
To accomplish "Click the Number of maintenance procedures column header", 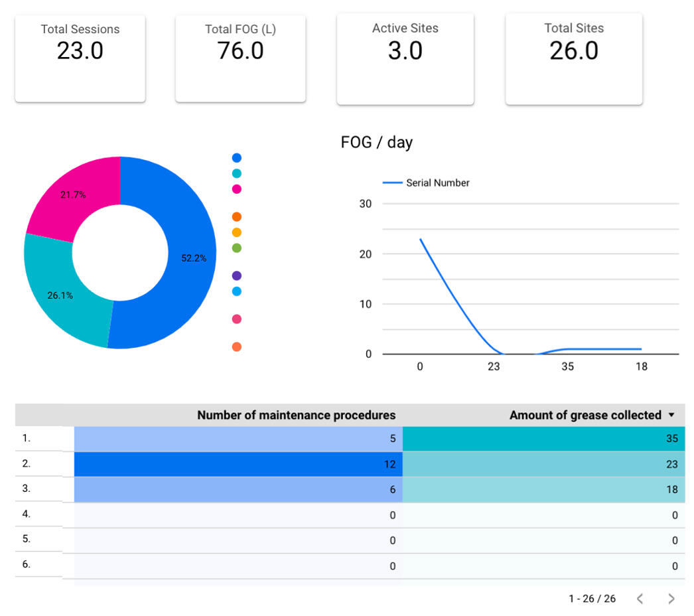I will 297,414.
